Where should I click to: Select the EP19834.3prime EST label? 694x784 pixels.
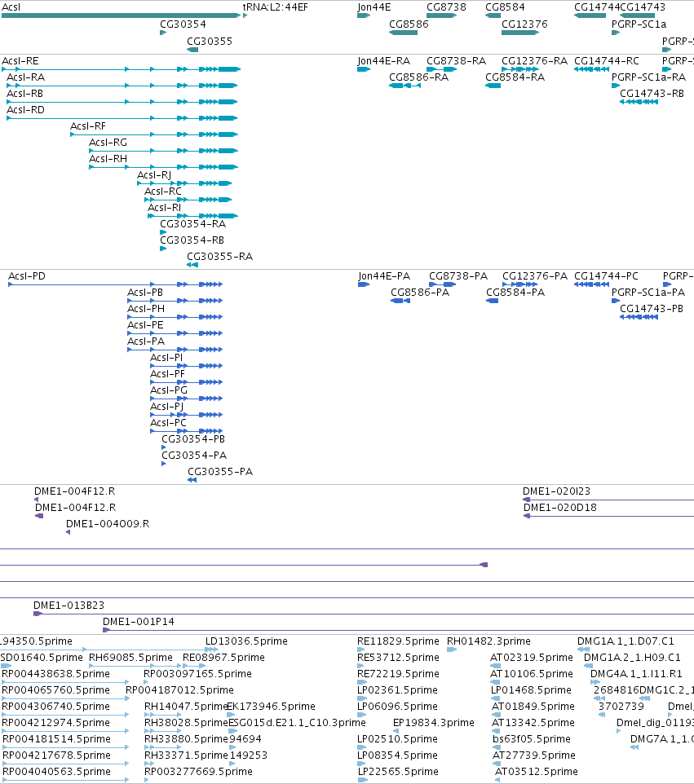pos(434,723)
